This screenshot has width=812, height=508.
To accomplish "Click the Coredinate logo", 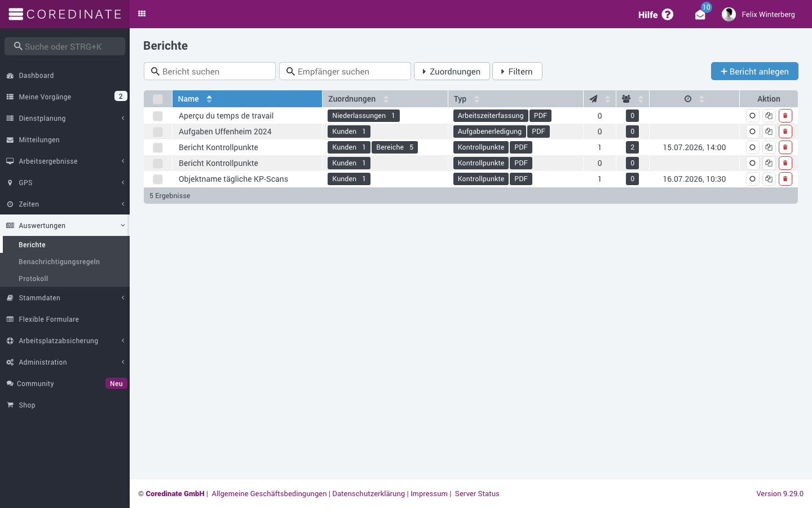I will coord(65,14).
